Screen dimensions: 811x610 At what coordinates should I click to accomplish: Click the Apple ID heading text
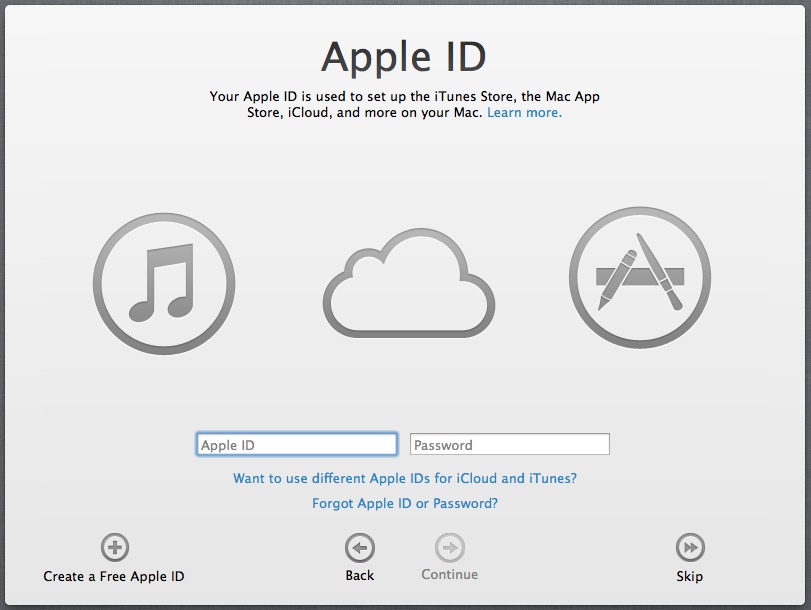pos(404,58)
